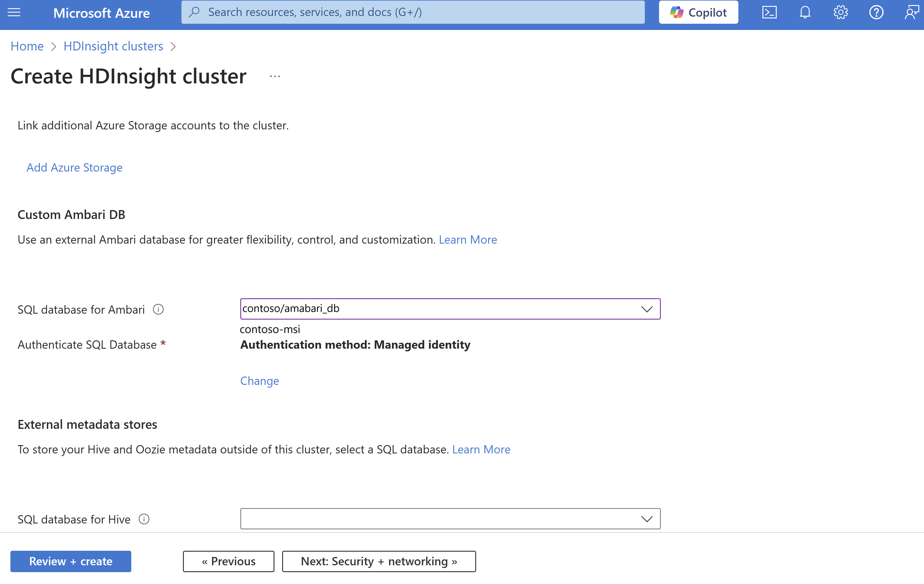The width and height of the screenshot is (924, 584).
Task: Expand SQL database for Hive dropdown
Action: 647,519
